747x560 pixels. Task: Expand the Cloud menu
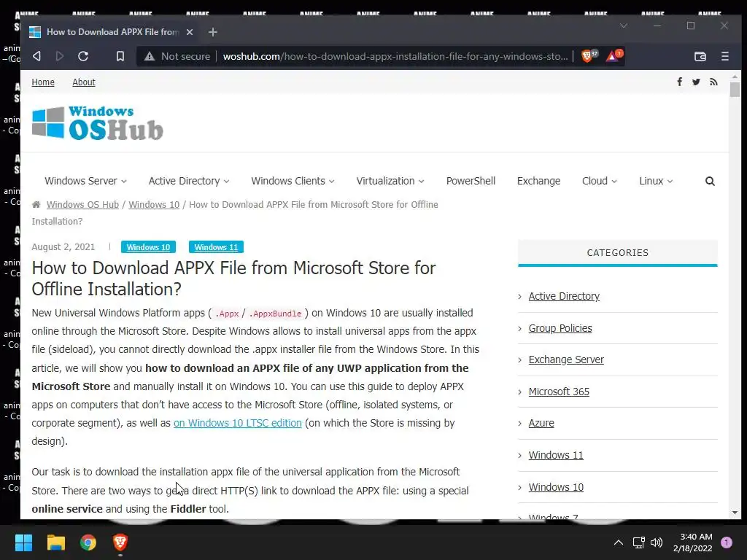coord(600,181)
